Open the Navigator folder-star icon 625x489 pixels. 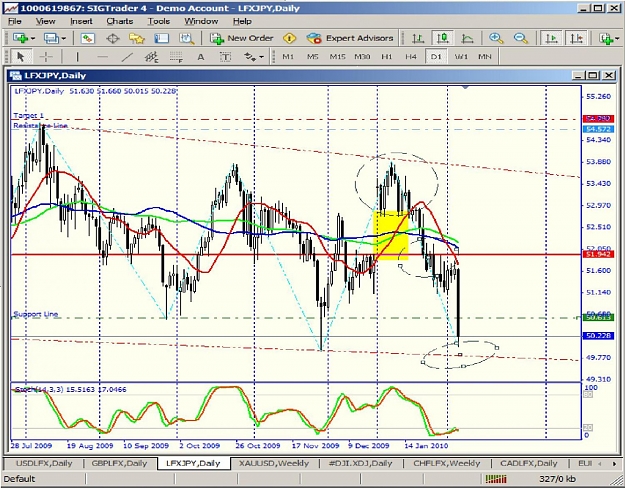click(137, 38)
